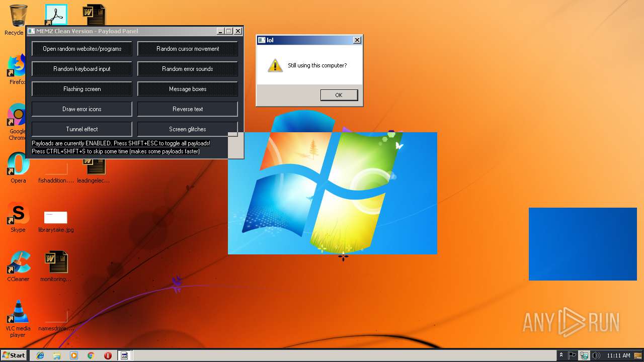Image resolution: width=644 pixels, height=362 pixels.
Task: Click the Windows 7 logo image
Action: pos(333,193)
